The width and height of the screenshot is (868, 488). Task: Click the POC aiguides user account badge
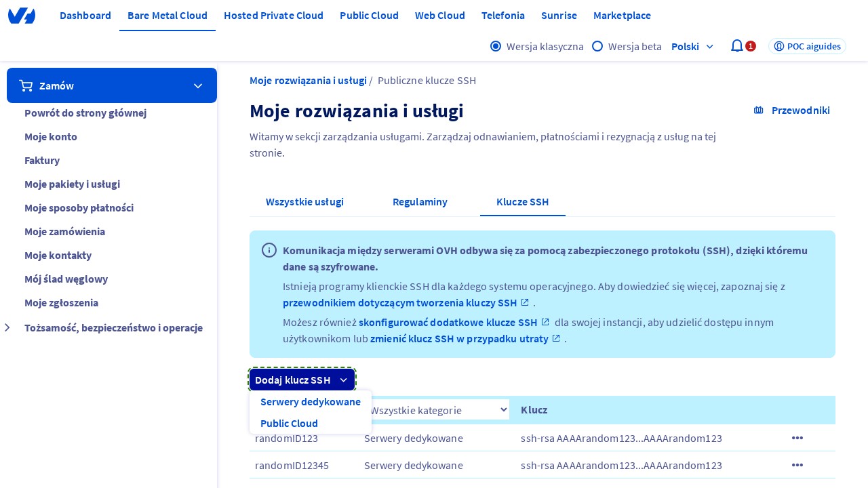pos(807,46)
